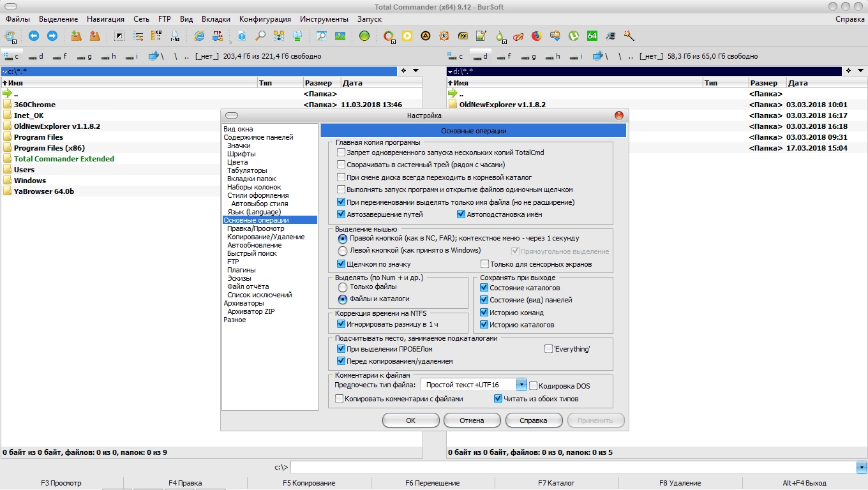This screenshot has width=868, height=490.
Task: Select 'Архиватор ZIP' settings category
Action: tap(251, 311)
